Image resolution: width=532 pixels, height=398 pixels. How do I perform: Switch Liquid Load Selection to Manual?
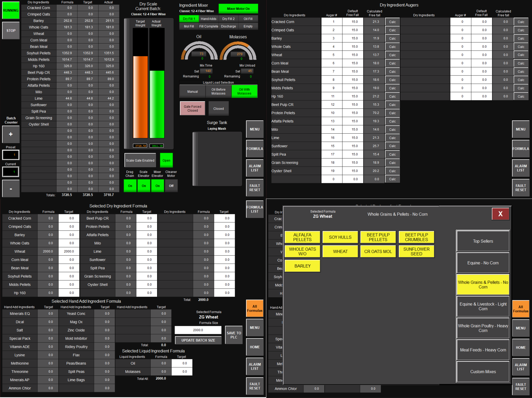pos(192,91)
